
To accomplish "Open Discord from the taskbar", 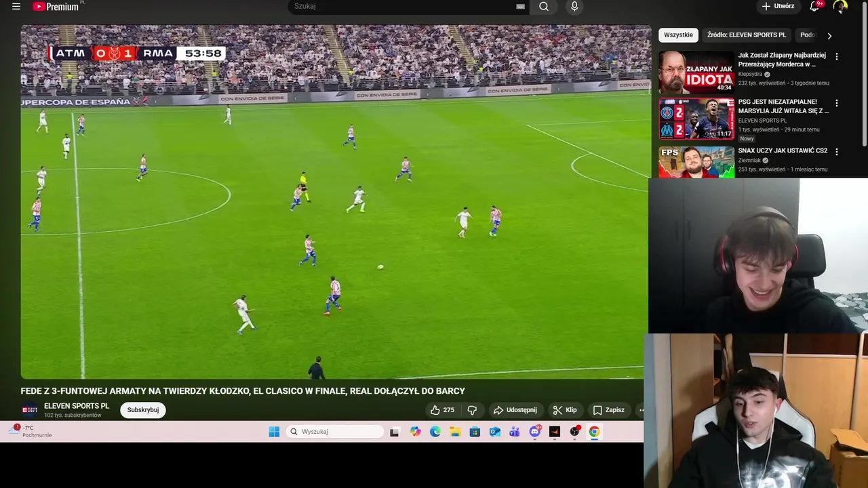I will pos(535,432).
